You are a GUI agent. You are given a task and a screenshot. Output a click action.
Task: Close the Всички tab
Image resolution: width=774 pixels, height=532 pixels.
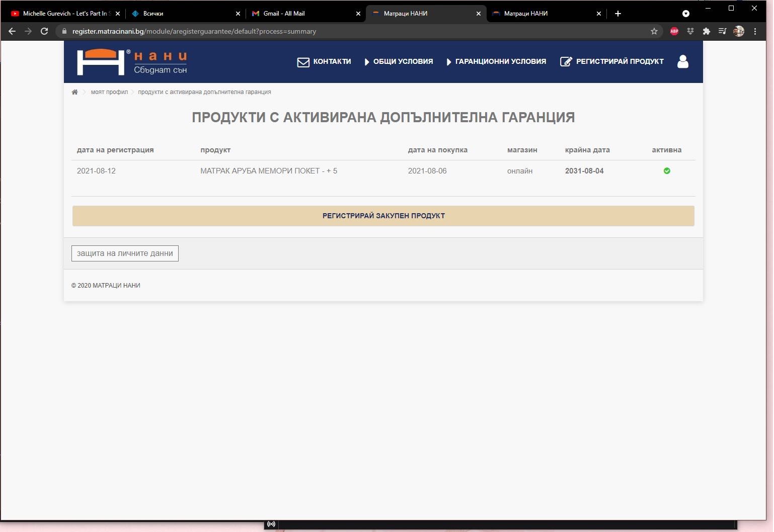tap(238, 14)
